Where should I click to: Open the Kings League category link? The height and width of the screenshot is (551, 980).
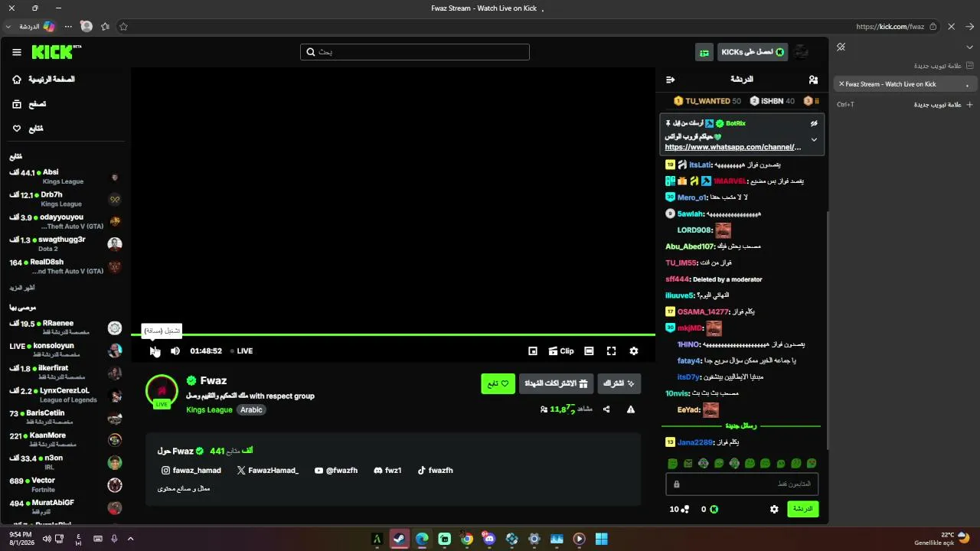tap(209, 410)
